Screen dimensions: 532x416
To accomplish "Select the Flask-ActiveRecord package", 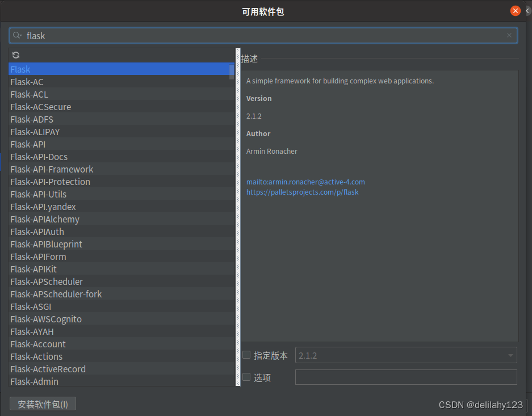I will pos(122,369).
